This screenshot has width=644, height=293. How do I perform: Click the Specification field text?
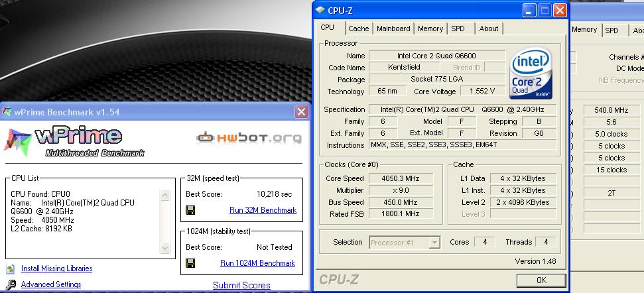463,109
